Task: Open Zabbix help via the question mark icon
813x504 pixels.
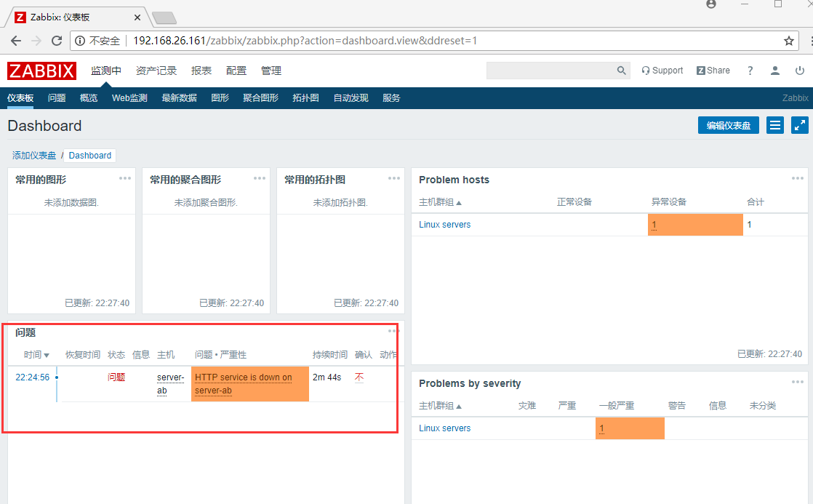Action: (750, 70)
